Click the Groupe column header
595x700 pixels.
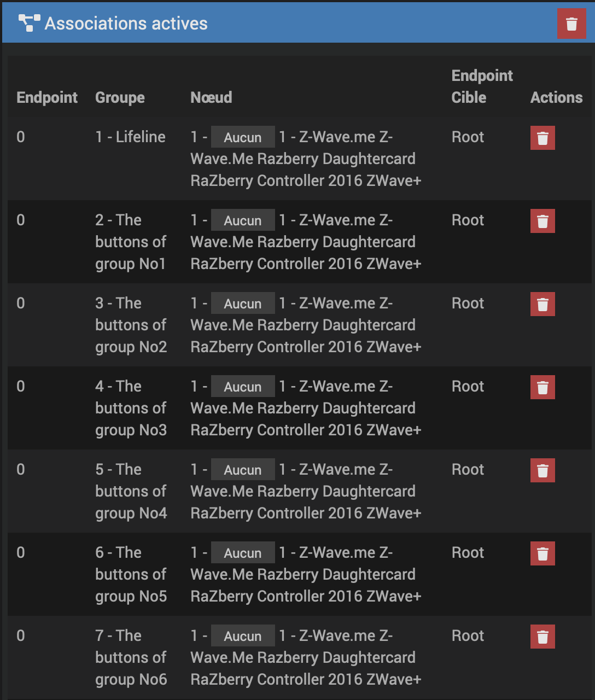pyautogui.click(x=120, y=97)
